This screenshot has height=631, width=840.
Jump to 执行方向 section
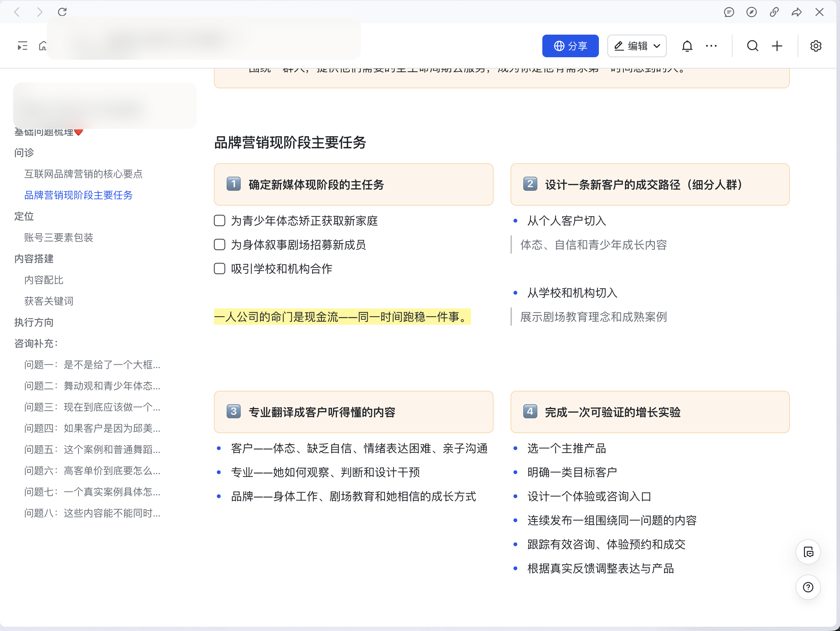pos(34,322)
